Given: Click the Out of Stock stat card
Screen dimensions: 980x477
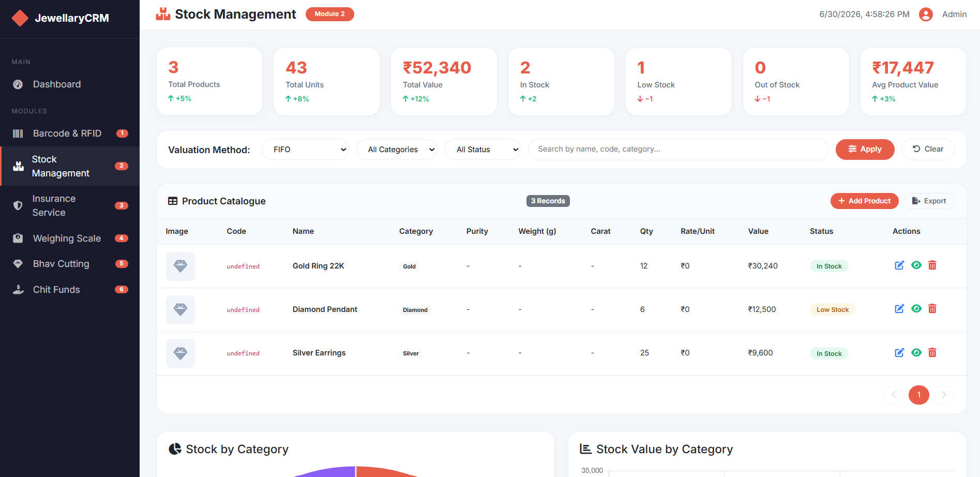Looking at the screenshot, I should [796, 81].
